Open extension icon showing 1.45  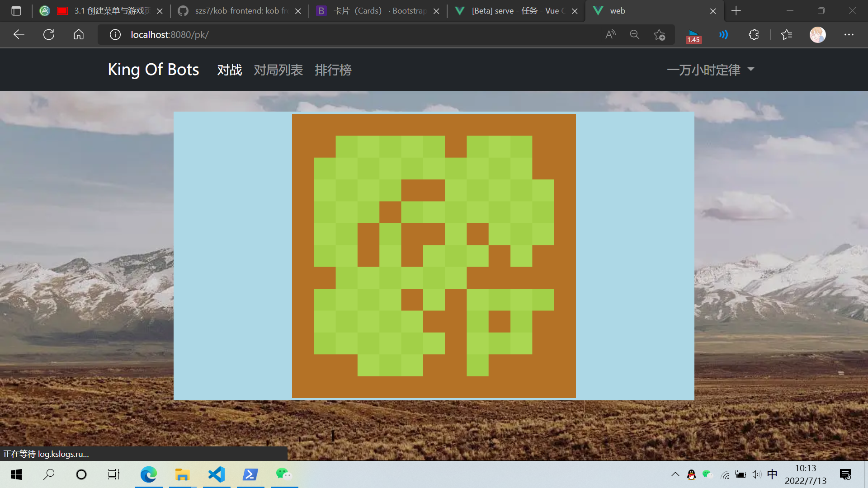tap(693, 36)
